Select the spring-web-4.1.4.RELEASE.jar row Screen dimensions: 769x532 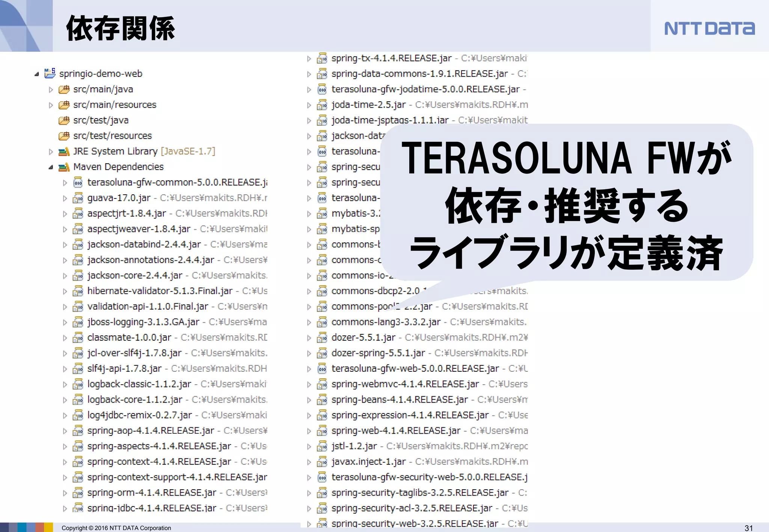coord(417,431)
